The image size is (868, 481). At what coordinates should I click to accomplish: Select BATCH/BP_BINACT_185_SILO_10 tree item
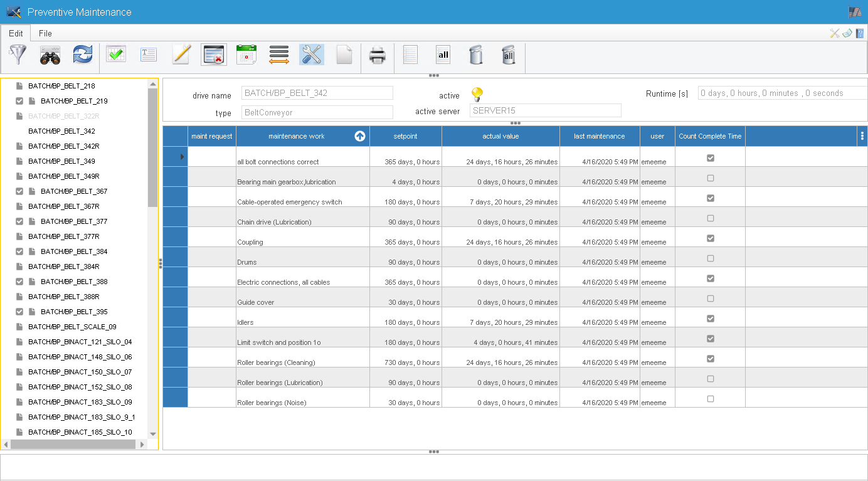point(80,432)
